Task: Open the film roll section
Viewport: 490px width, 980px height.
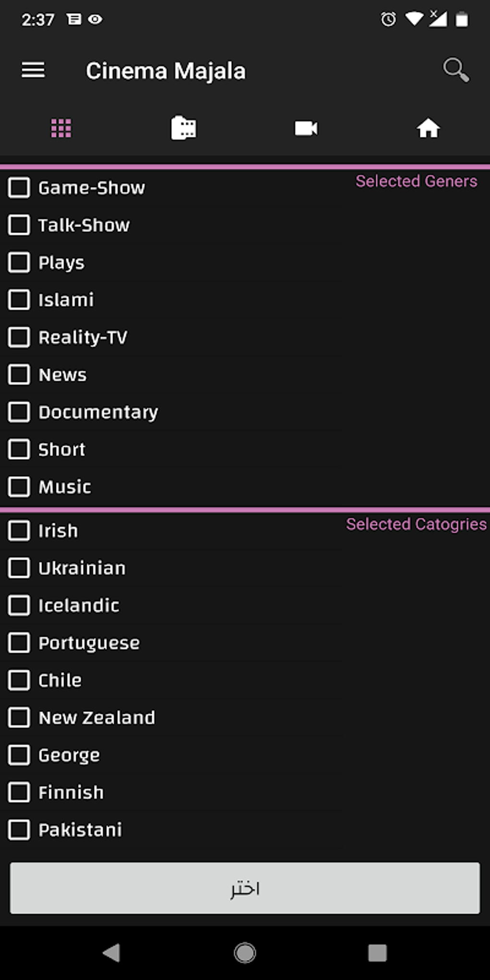Action: tap(184, 127)
